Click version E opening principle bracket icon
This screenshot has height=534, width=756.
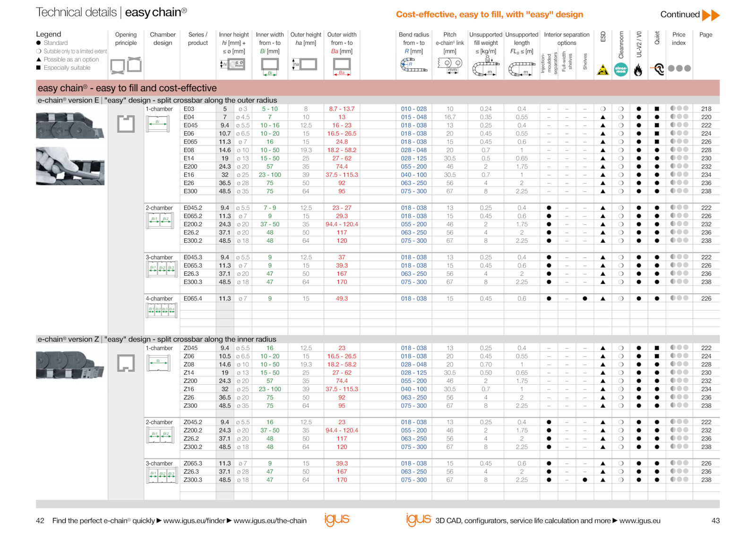(x=126, y=124)
